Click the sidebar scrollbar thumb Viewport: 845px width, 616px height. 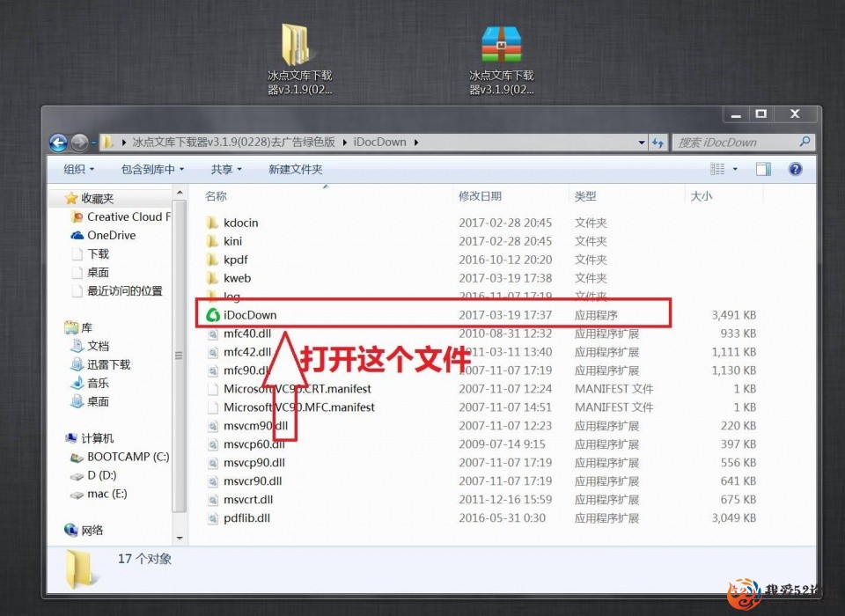[180, 356]
